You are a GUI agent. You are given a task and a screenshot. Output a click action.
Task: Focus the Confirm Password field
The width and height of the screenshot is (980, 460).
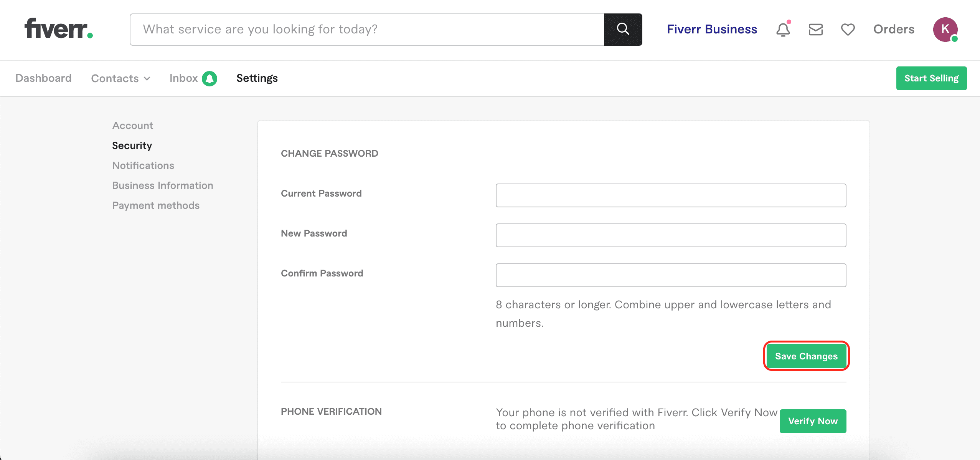pos(671,275)
